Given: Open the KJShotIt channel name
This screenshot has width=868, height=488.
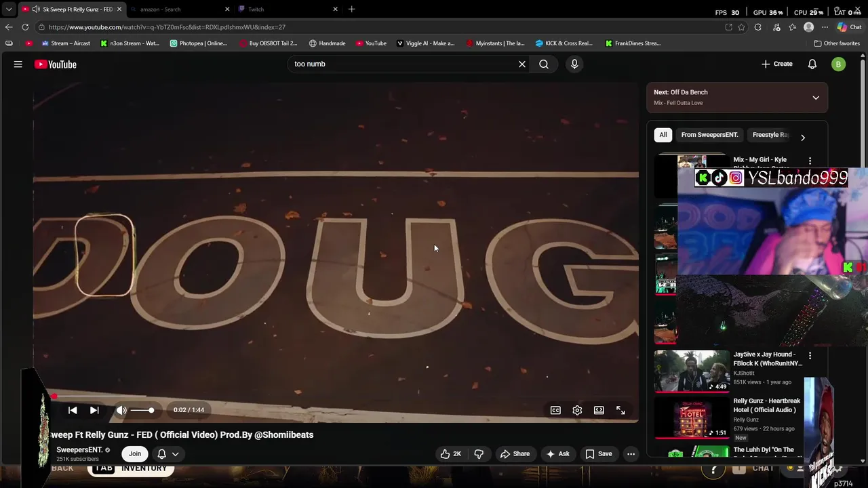Looking at the screenshot, I should tap(744, 373).
